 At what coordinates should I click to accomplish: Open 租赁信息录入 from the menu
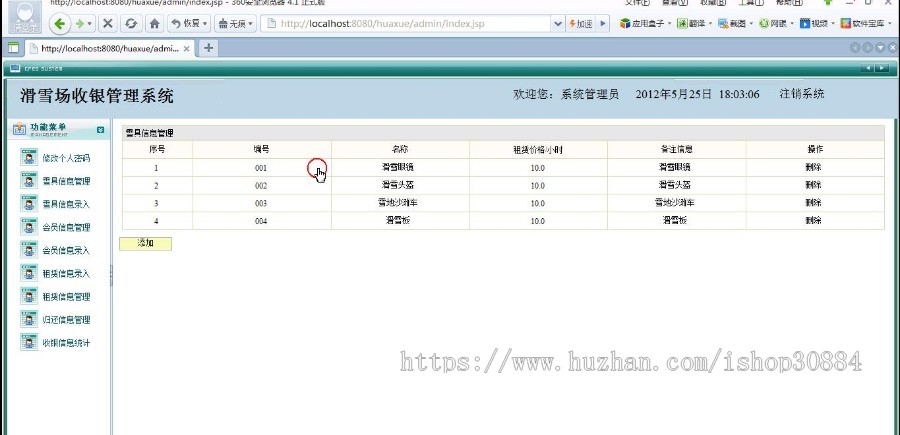click(66, 274)
